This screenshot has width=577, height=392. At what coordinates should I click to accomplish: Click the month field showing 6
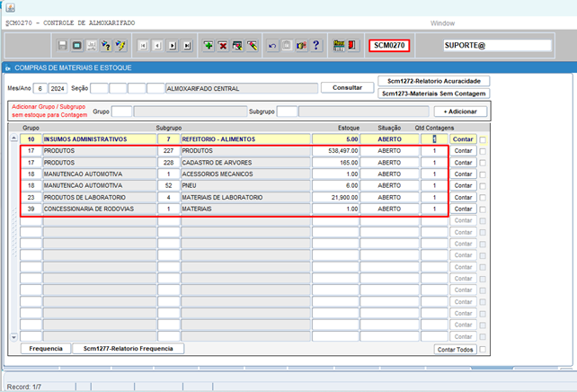[40, 89]
